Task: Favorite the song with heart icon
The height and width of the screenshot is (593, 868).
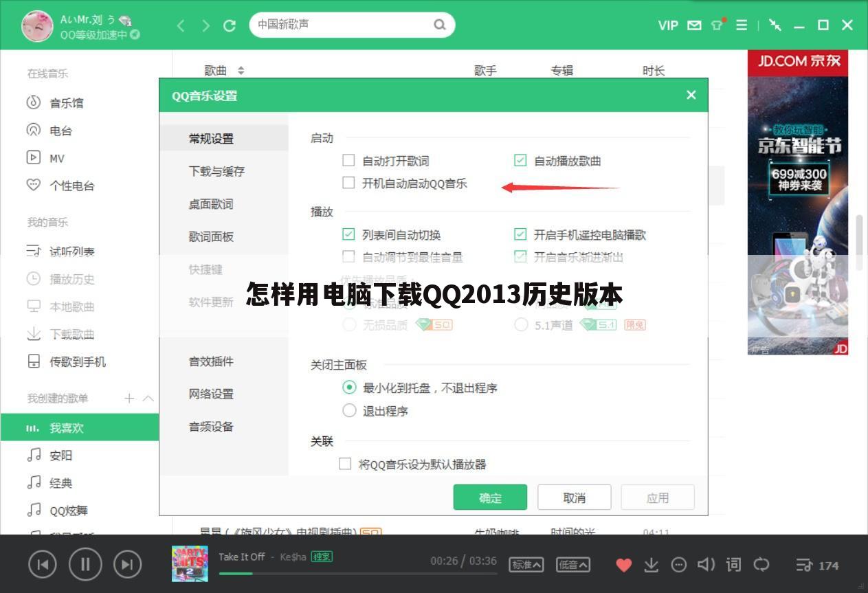Action: point(623,565)
